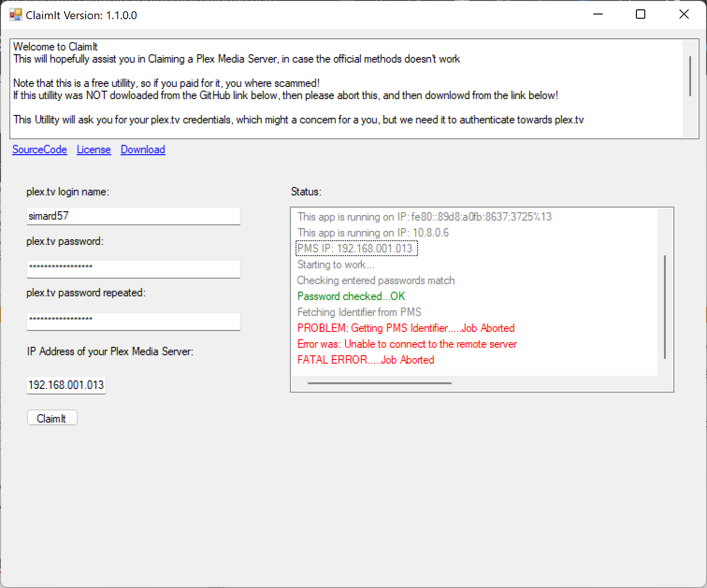Focus the plex.tv login name field
The height and width of the screenshot is (588, 707).
point(134,216)
